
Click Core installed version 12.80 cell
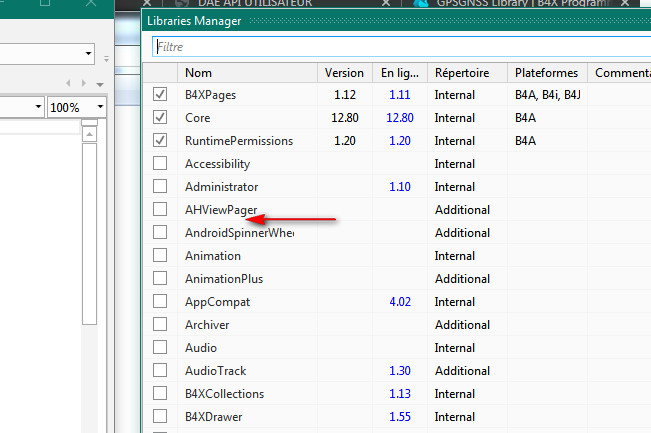345,118
